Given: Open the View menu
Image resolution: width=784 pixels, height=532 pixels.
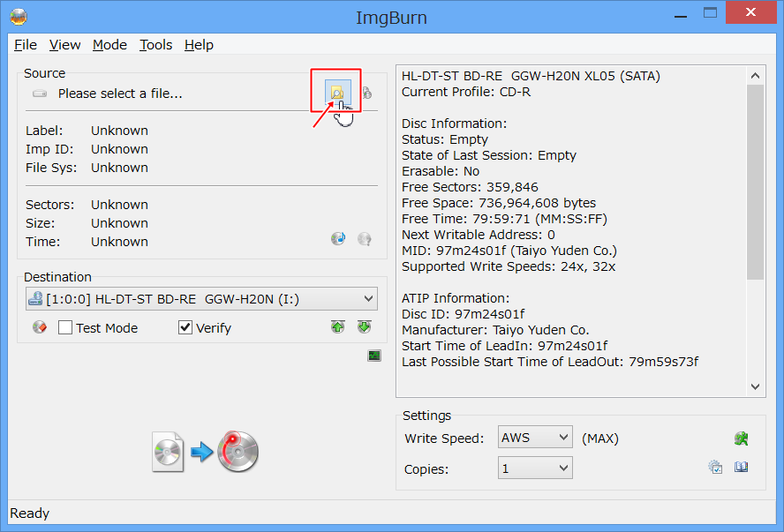Looking at the screenshot, I should pyautogui.click(x=65, y=45).
